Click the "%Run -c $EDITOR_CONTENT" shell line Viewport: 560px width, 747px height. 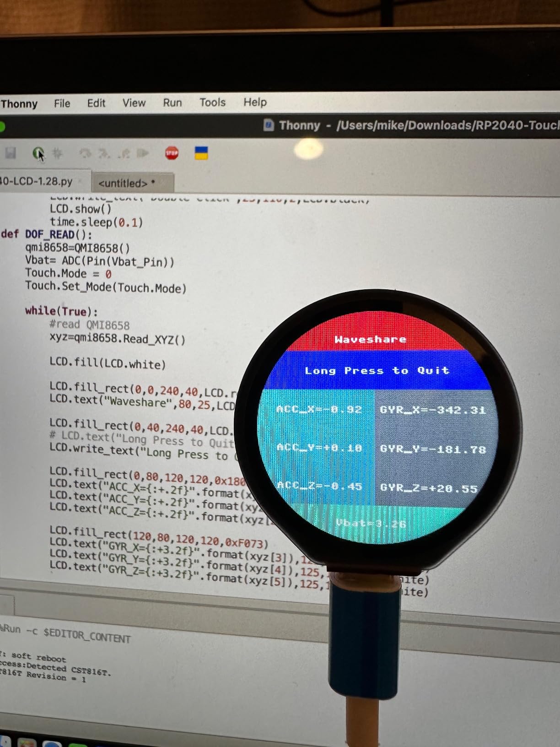[65, 633]
